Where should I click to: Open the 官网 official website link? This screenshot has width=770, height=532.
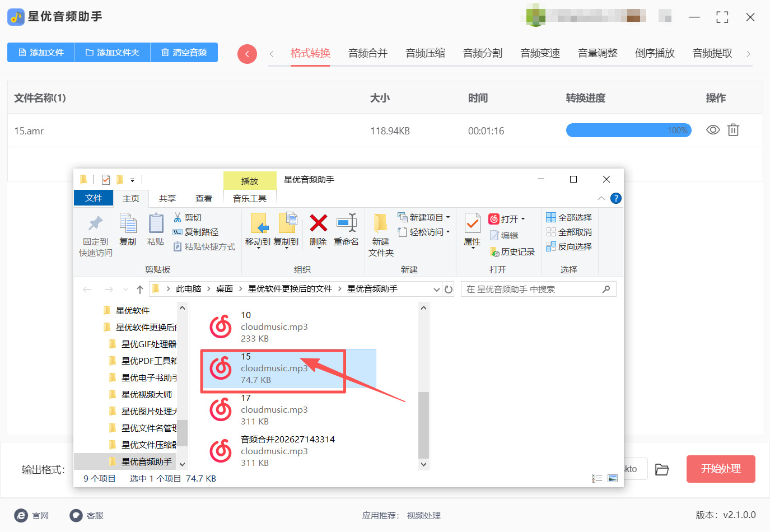[32, 515]
